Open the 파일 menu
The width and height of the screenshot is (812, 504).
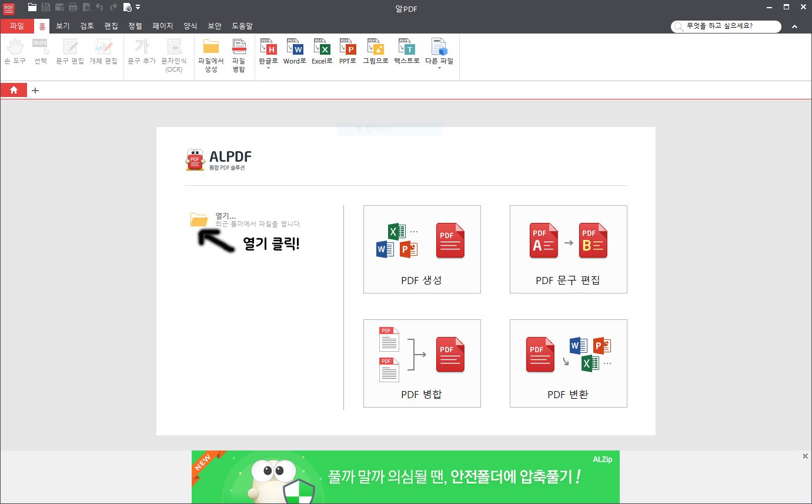click(17, 26)
